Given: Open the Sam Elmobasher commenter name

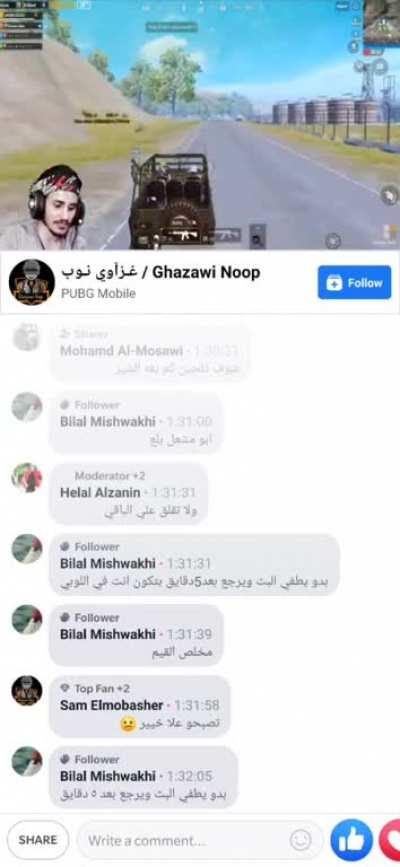Looking at the screenshot, I should point(111,705).
